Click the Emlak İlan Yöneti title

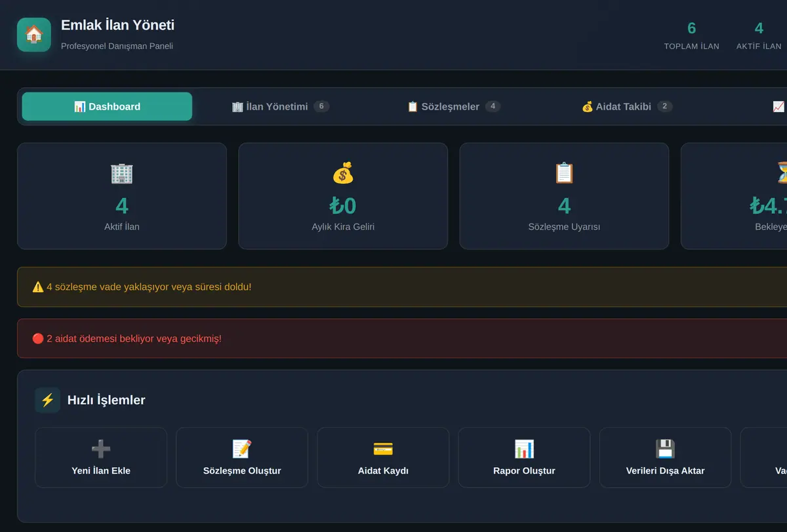tap(117, 25)
